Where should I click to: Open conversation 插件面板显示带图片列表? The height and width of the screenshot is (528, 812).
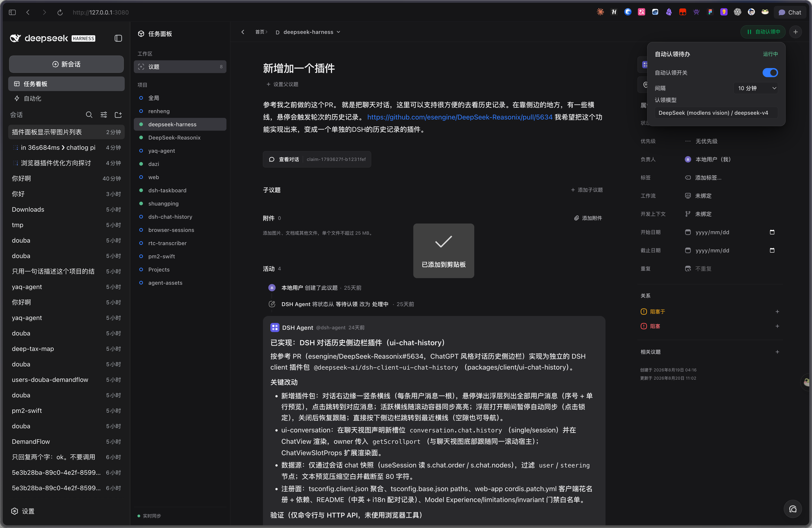[66, 132]
